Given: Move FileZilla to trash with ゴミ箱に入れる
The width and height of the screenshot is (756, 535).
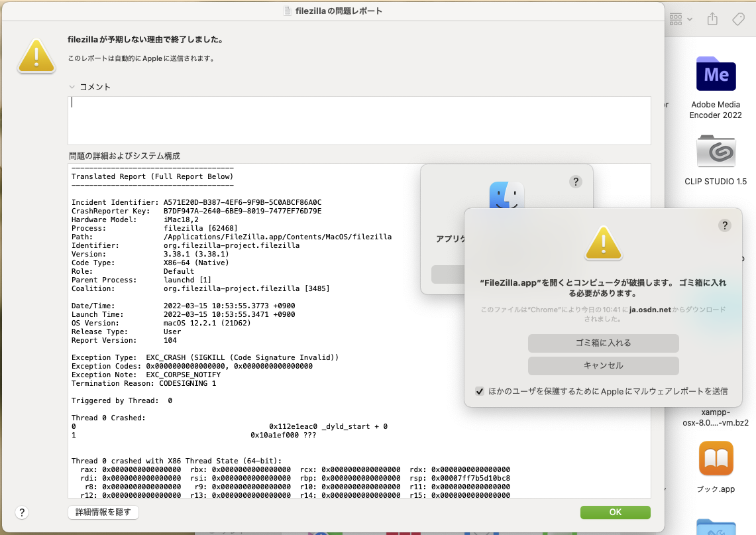Looking at the screenshot, I should pos(603,343).
